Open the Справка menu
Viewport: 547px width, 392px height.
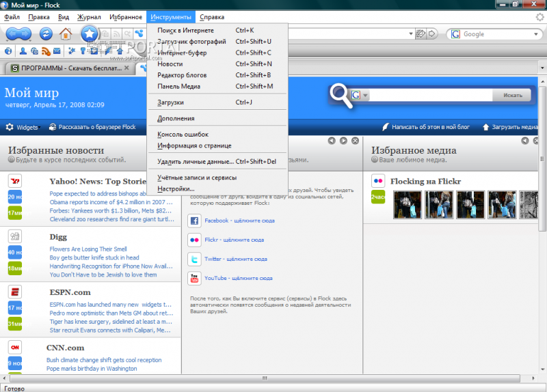coord(212,17)
